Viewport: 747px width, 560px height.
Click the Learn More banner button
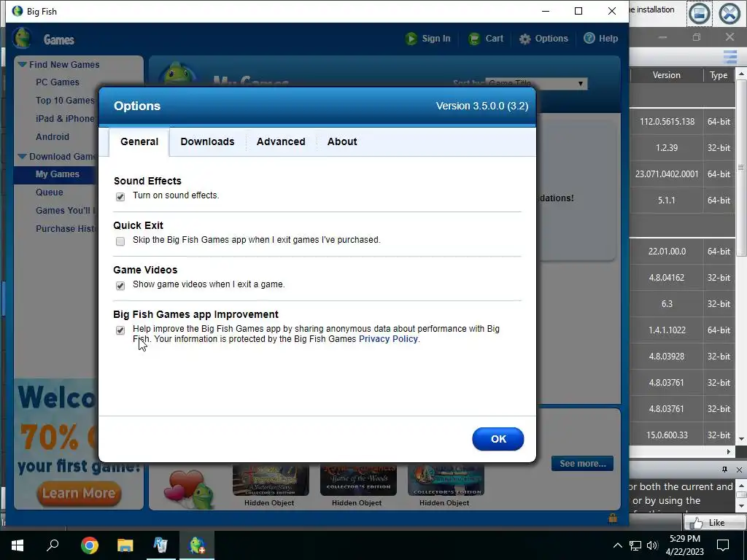pyautogui.click(x=79, y=493)
